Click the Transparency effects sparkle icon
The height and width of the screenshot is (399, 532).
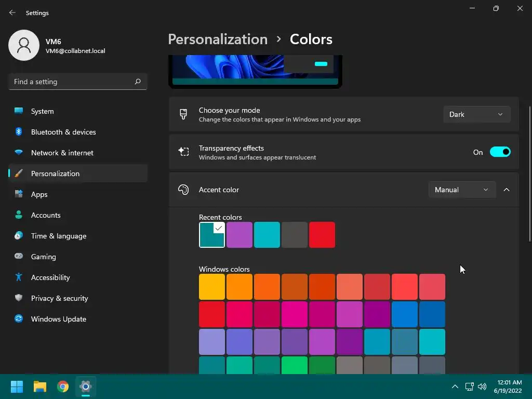[183, 152]
